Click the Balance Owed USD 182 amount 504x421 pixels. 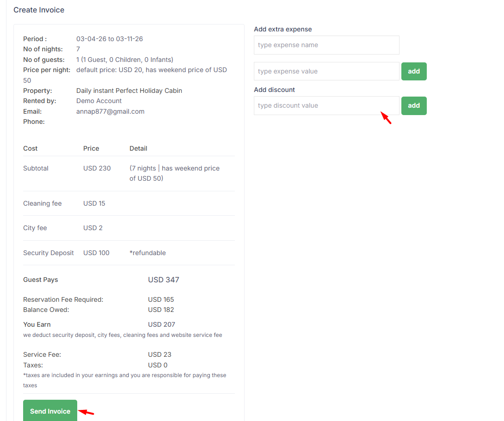point(161,310)
